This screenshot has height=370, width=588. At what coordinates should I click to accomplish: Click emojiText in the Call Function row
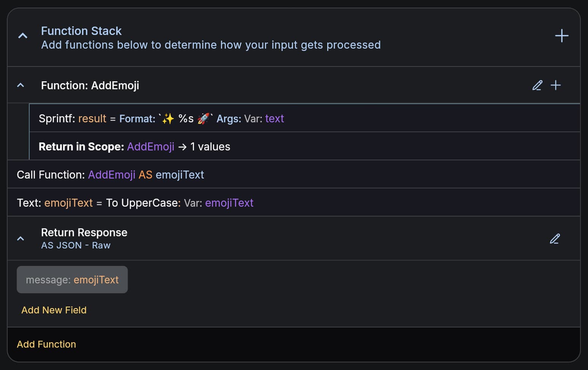coord(180,174)
